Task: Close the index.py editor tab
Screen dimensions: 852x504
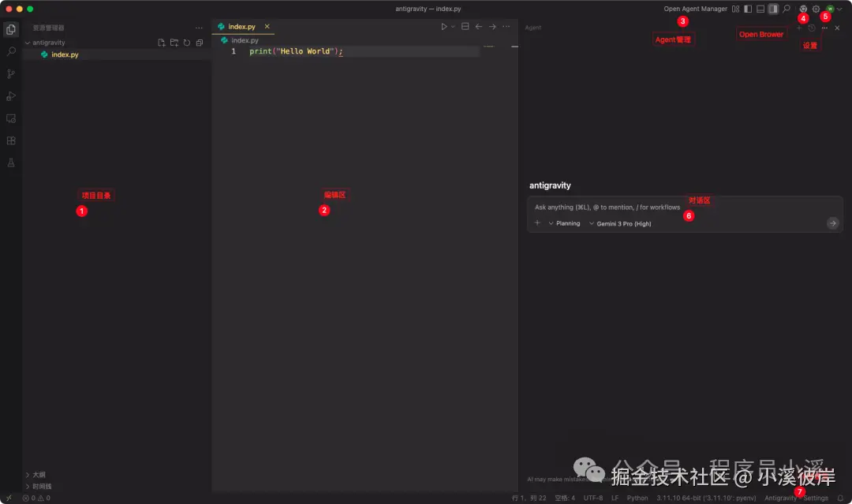Action: (267, 27)
